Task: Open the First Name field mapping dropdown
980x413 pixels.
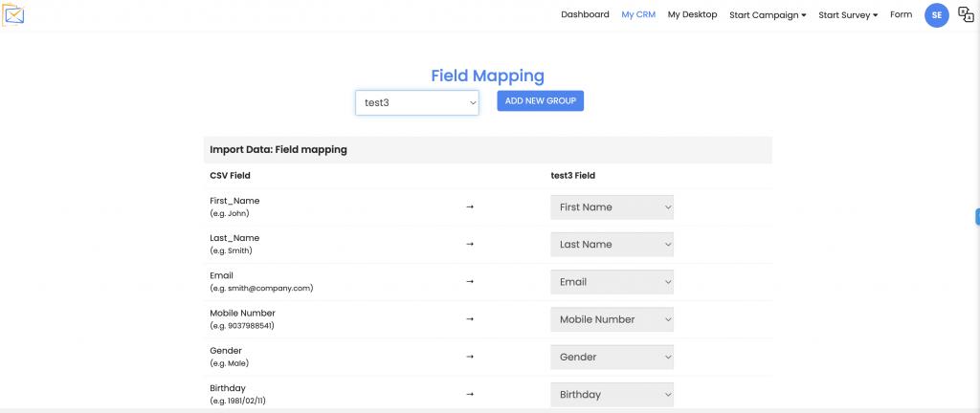Action: click(x=612, y=207)
